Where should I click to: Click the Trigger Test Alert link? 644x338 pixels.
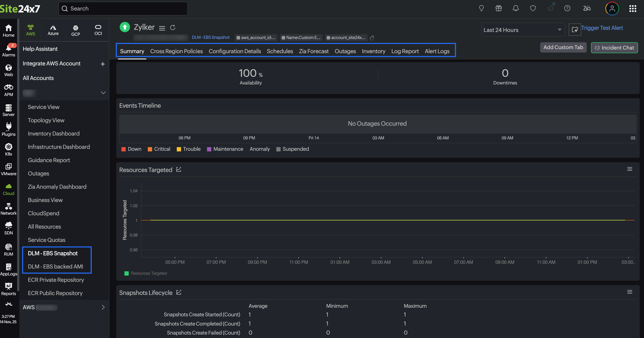[x=602, y=28]
